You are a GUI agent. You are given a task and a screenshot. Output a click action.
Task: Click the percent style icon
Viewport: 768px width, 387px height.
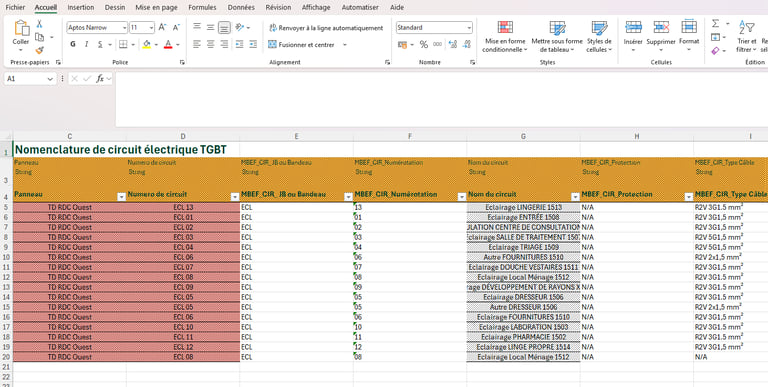pyautogui.click(x=424, y=45)
